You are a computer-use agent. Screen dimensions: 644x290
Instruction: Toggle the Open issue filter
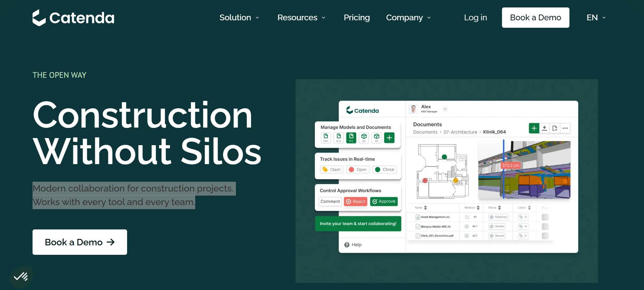358,170
